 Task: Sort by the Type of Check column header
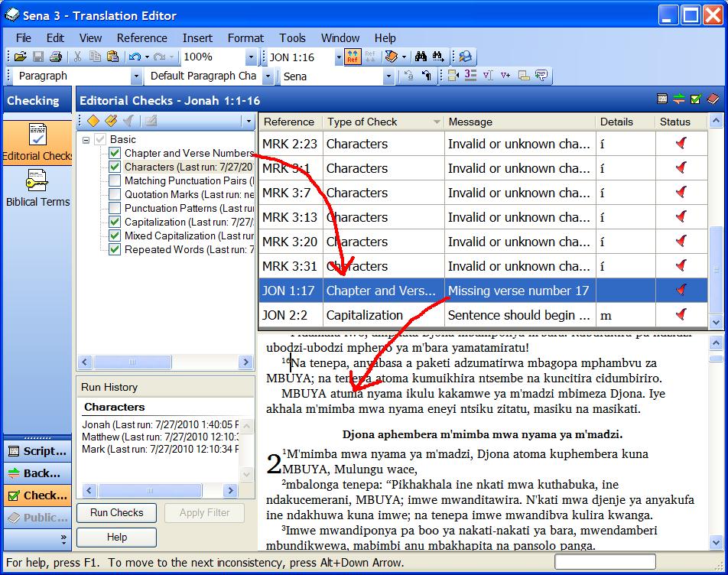click(384, 122)
